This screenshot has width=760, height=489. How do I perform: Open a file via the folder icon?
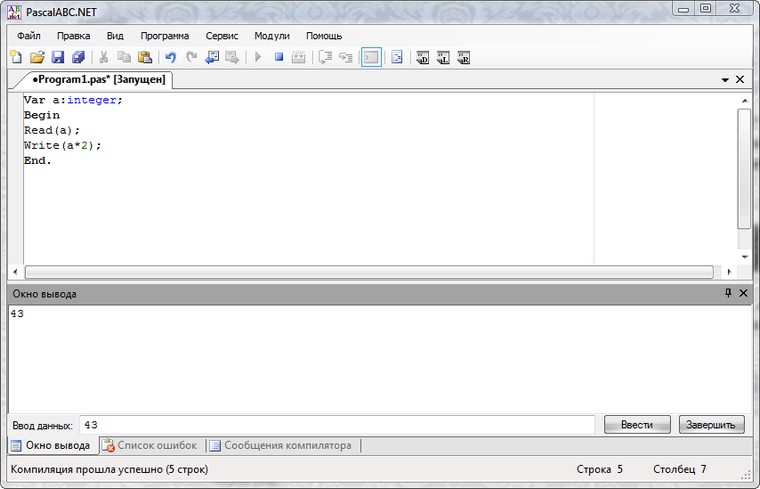[x=37, y=57]
